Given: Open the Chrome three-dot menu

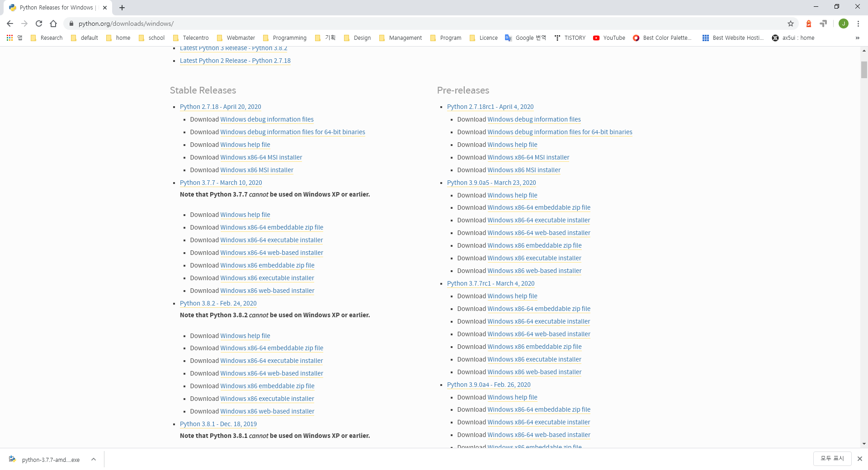Looking at the screenshot, I should (x=858, y=23).
